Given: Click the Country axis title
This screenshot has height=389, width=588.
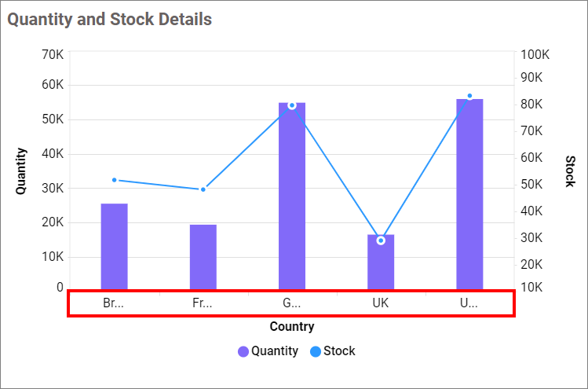Looking at the screenshot, I should click(292, 326).
